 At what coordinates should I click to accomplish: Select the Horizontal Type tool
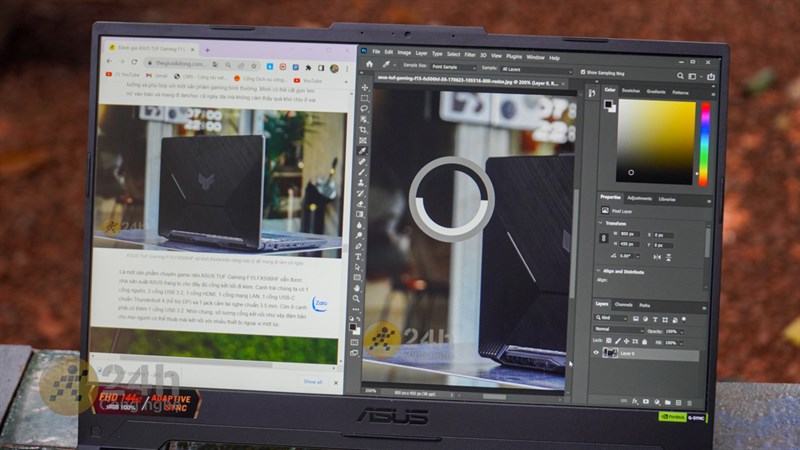click(358, 257)
